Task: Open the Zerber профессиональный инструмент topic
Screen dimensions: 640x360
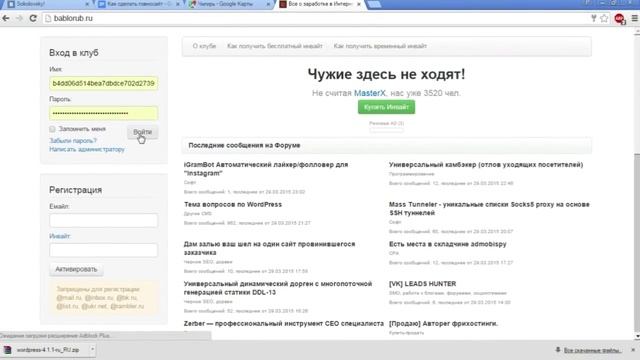Action: pyautogui.click(x=284, y=323)
